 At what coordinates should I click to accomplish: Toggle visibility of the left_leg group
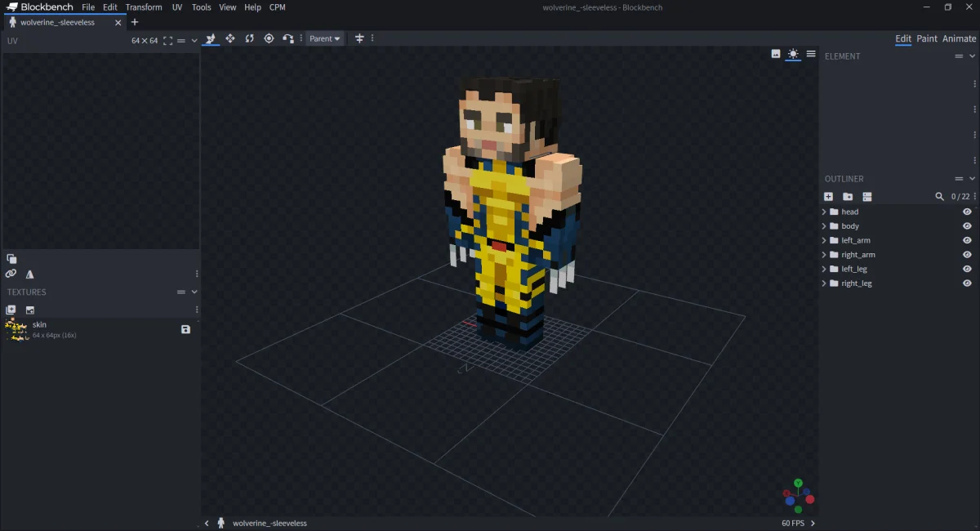coord(967,269)
